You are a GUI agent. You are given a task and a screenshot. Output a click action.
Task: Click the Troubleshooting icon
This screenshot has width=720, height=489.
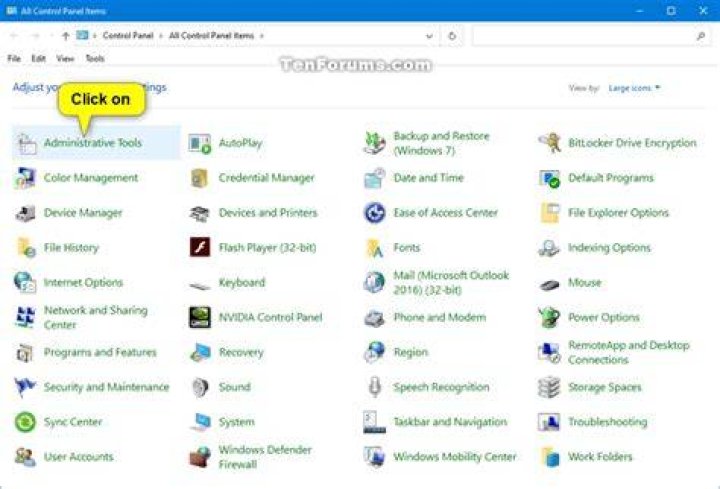pyautogui.click(x=549, y=422)
